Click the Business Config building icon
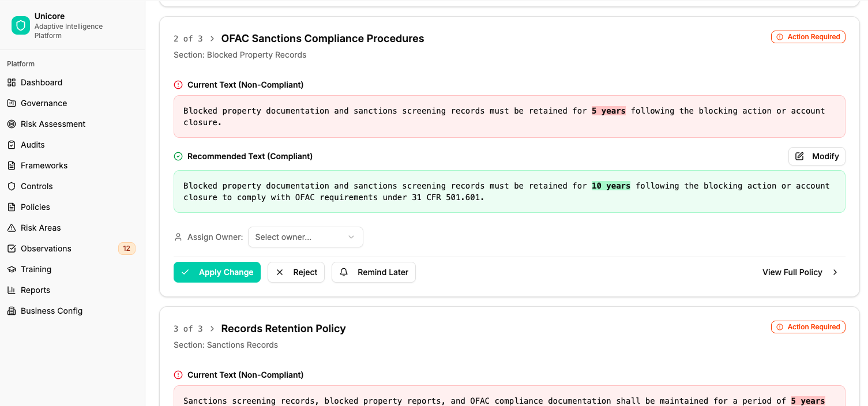The width and height of the screenshot is (868, 406). pos(12,311)
